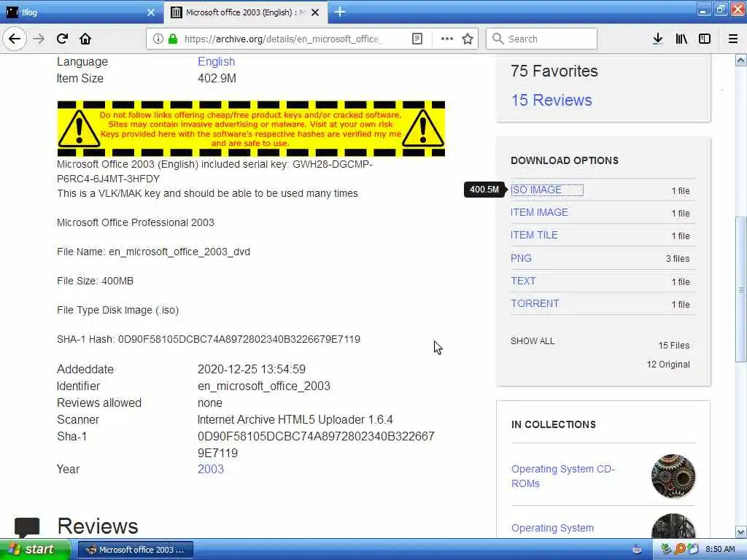Click the yellow warning banner image
Screen dimensions: 747x560
pos(251,128)
